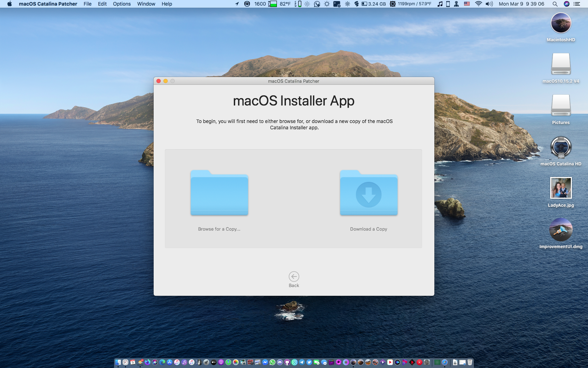Open the Window menu
The height and width of the screenshot is (368, 588).
(146, 4)
